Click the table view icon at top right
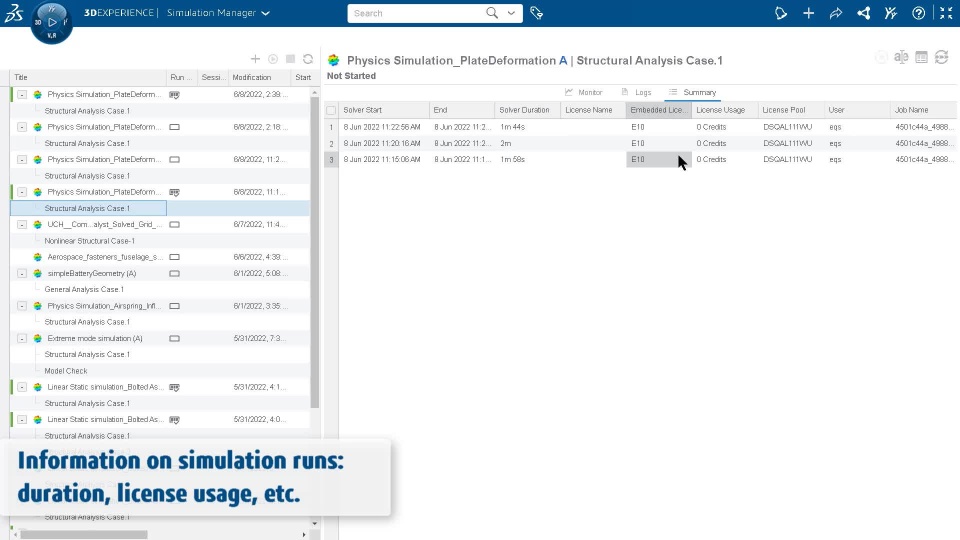 [x=921, y=57]
